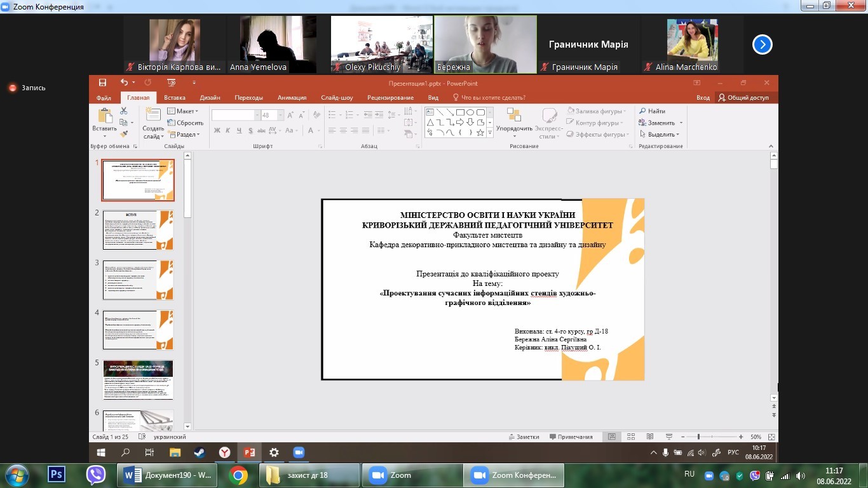The width and height of the screenshot is (868, 488).
Task: Switch to reading view icon
Action: click(x=650, y=437)
